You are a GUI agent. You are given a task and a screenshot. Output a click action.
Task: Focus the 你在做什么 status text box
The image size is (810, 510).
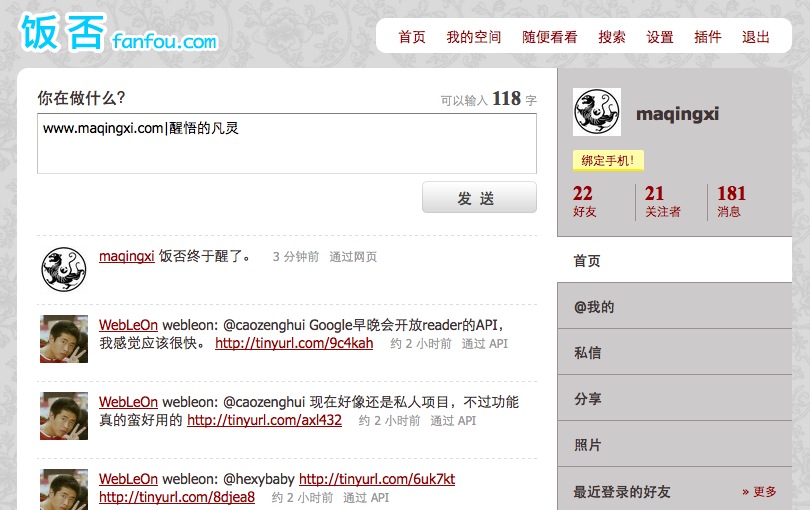(287, 144)
